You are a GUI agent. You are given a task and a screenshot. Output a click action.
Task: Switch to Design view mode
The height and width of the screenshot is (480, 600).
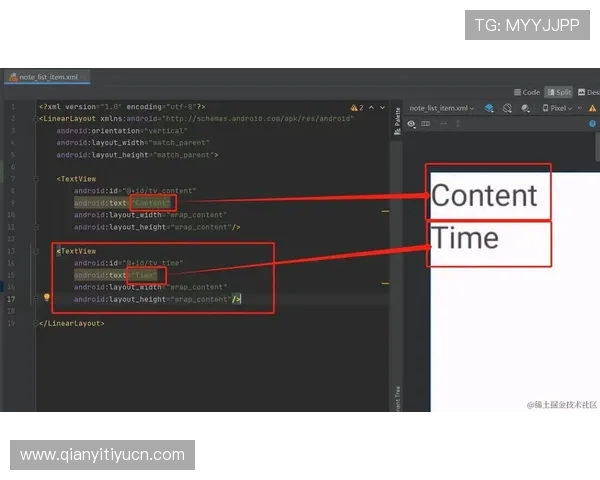(589, 92)
